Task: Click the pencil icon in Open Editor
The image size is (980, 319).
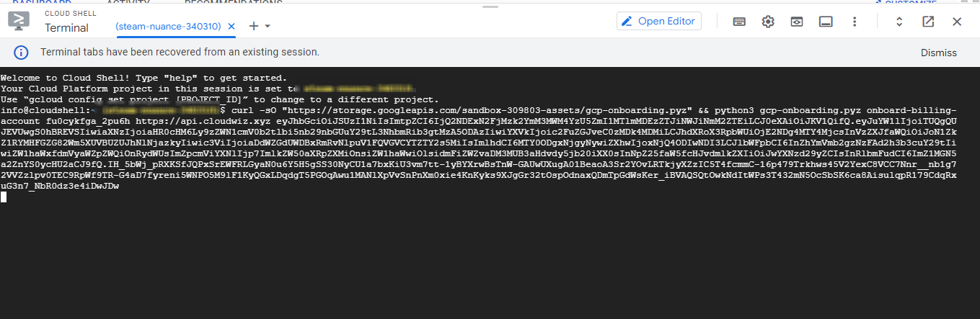Action: (627, 22)
